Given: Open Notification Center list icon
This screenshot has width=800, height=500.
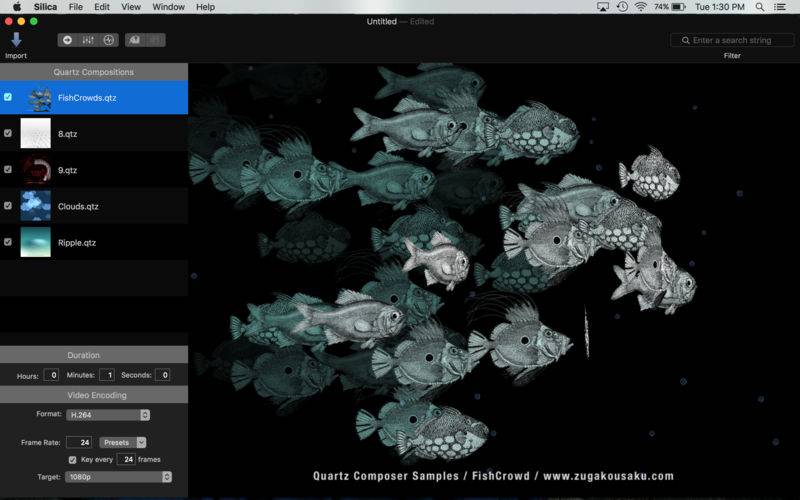Looking at the screenshot, I should pyautogui.click(x=780, y=7).
